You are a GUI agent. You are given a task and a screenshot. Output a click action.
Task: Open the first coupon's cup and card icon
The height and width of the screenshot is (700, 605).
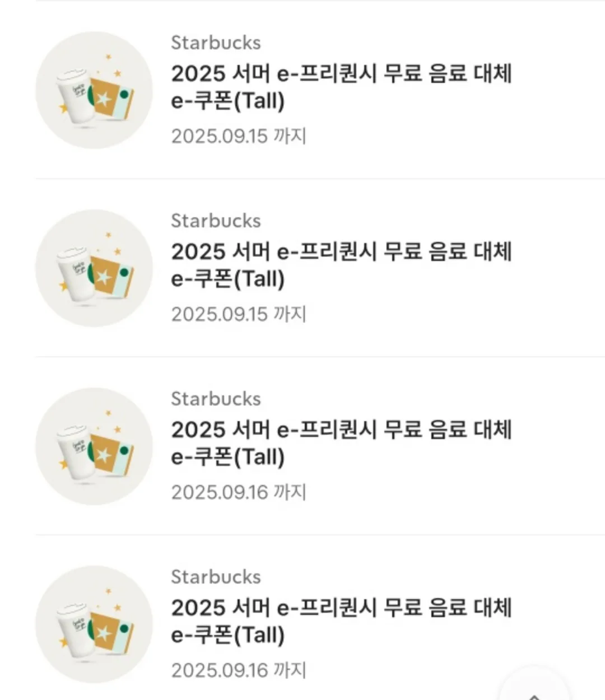94,90
